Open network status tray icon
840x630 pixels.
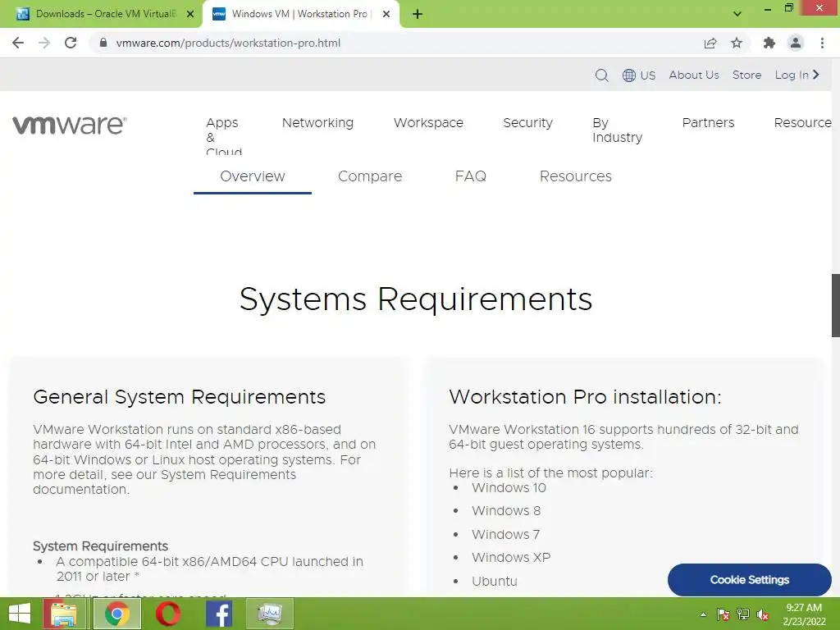(743, 614)
